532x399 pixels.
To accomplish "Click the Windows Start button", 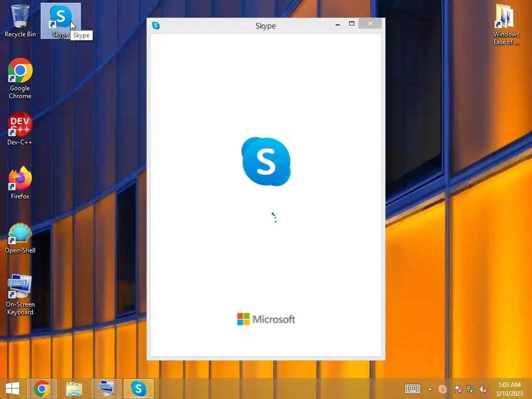I will click(12, 389).
